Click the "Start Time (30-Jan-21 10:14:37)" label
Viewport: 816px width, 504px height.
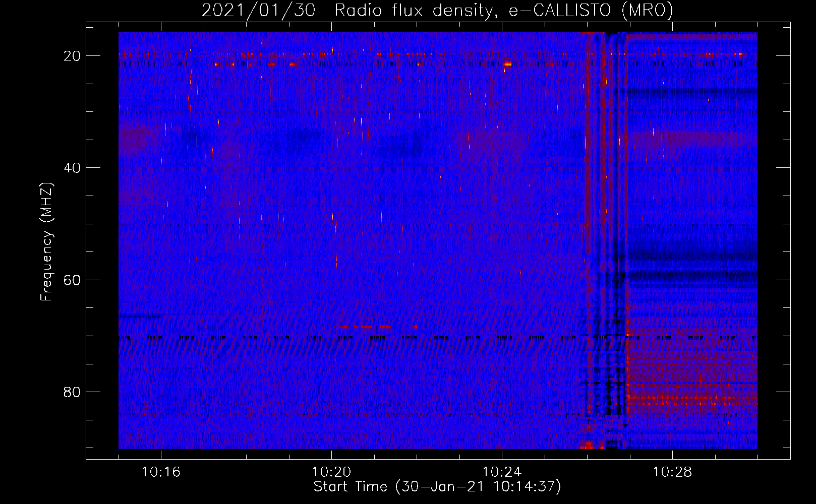click(x=437, y=487)
